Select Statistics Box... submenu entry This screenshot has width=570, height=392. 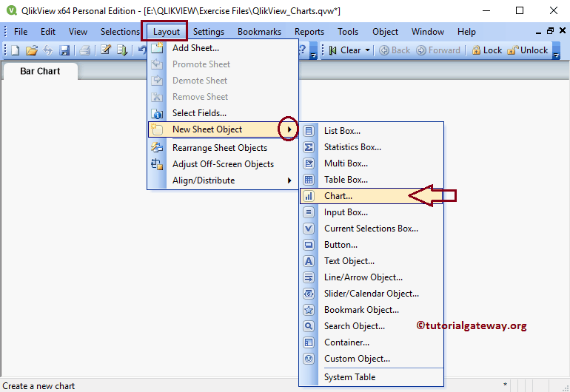tap(371, 147)
